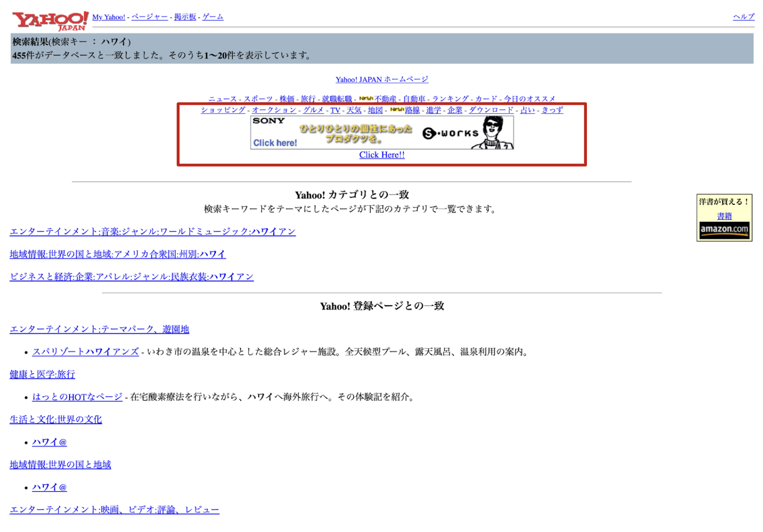
Task: Open 就職転職 navigation link
Action: [337, 99]
